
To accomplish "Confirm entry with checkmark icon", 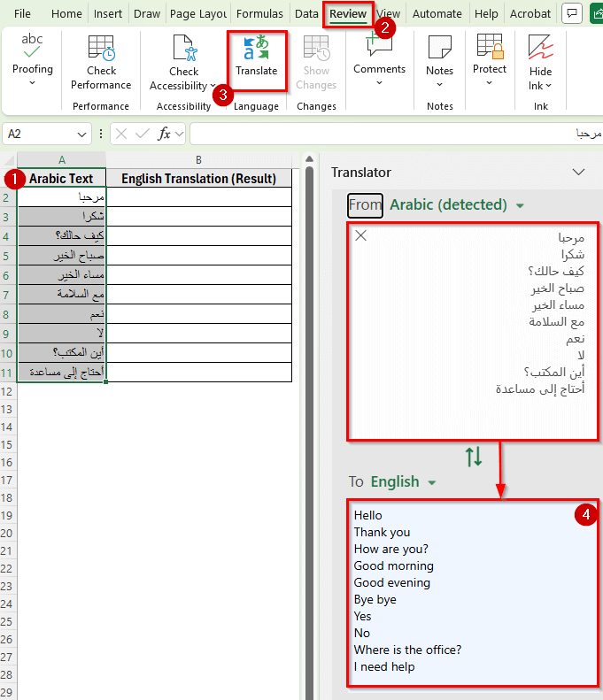I will point(142,134).
